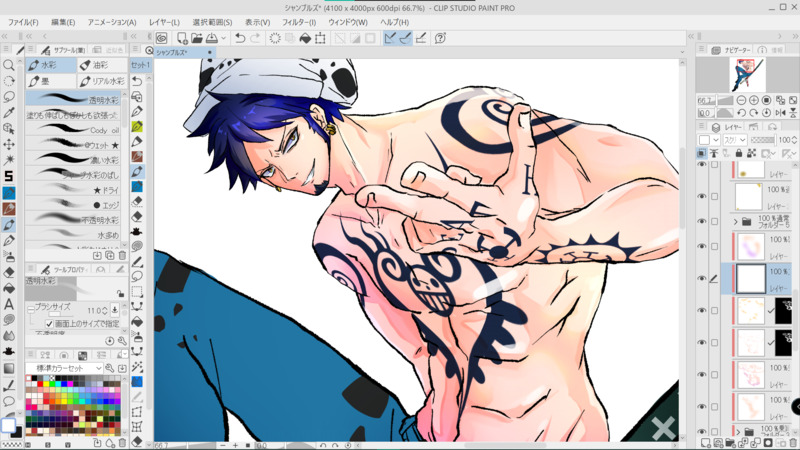Toggle visibility of the selected white layer
This screenshot has height=450, width=800.
click(702, 279)
